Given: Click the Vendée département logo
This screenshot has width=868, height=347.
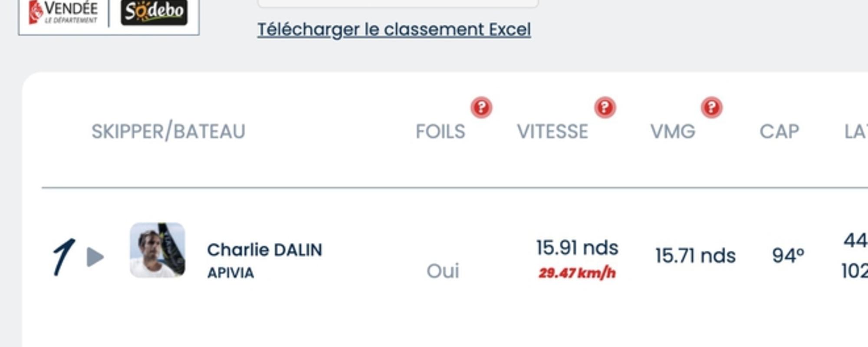Looking at the screenshot, I should tap(63, 12).
